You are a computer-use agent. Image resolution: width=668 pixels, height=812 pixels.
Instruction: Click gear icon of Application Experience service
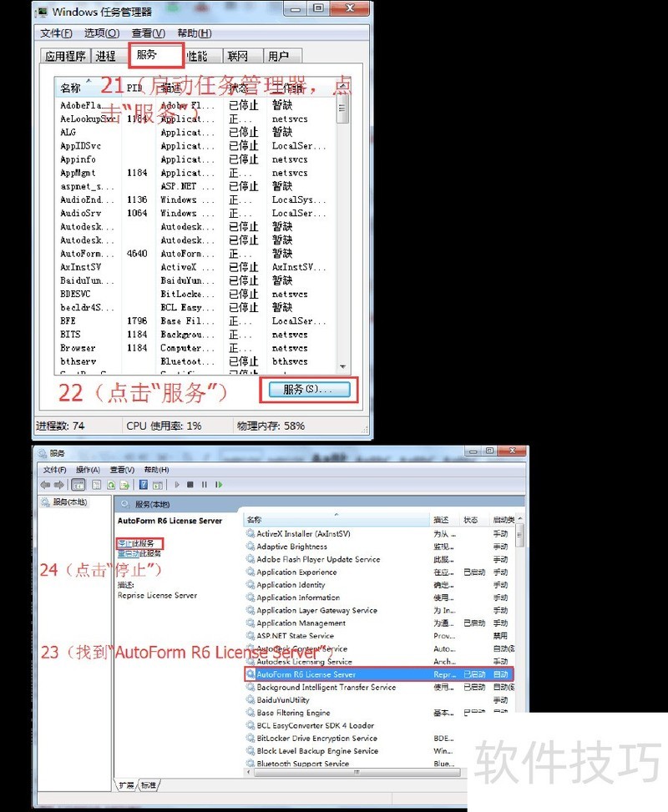250,572
